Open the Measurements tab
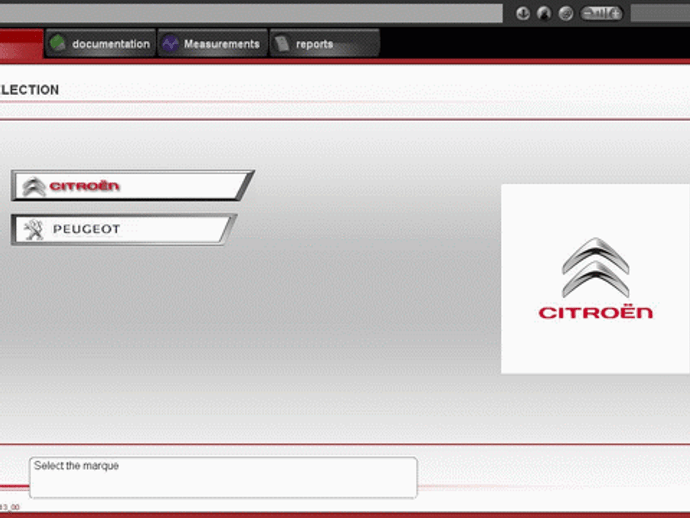The width and height of the screenshot is (690, 518). click(x=213, y=44)
